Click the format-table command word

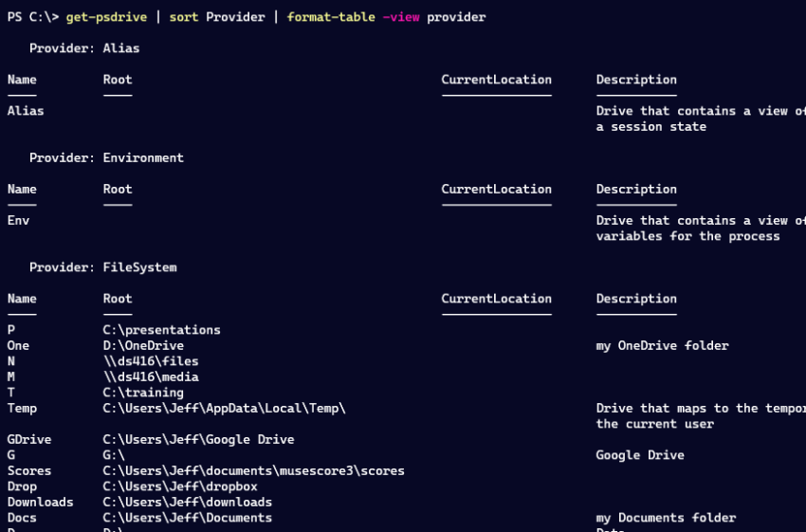[331, 17]
